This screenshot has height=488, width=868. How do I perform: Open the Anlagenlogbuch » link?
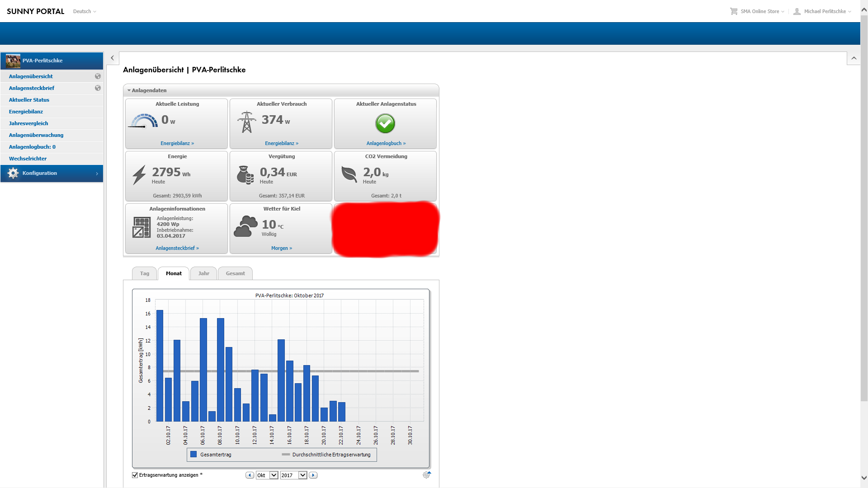[x=386, y=143]
